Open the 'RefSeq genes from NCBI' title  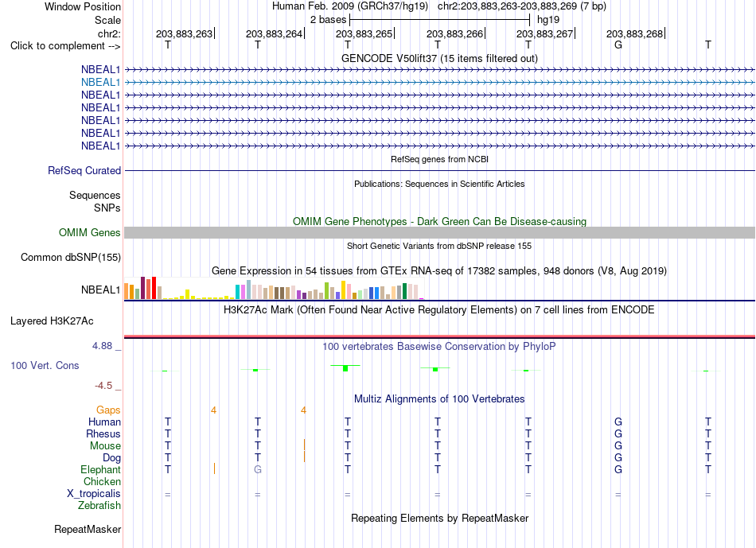[x=439, y=159]
